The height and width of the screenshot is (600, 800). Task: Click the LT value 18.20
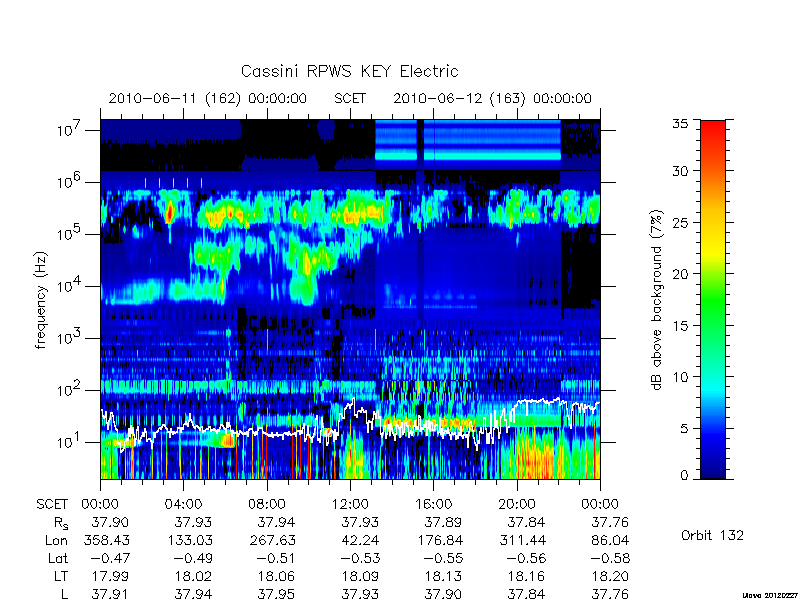610,576
